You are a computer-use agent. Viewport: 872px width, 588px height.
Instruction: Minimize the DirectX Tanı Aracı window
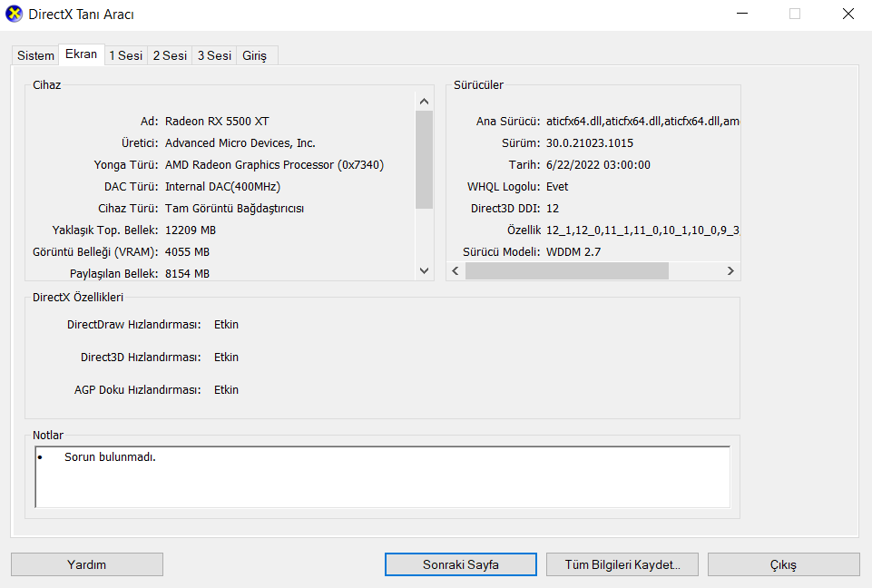pos(742,14)
